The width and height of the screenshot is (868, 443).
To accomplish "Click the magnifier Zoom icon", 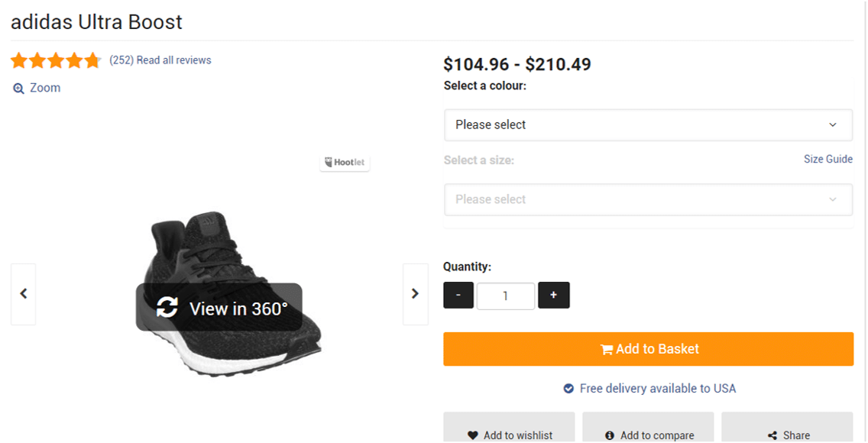I will 19,88.
